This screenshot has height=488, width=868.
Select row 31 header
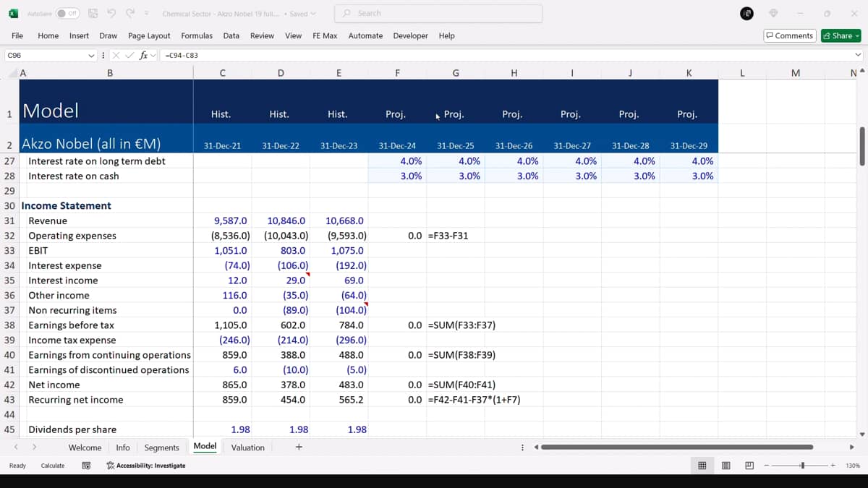click(9, 221)
